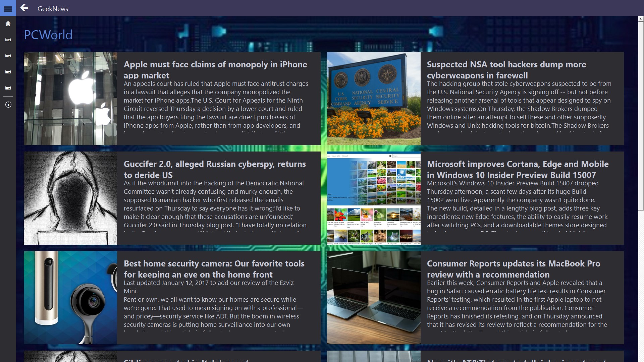Click the two MacBooks photo thumbnail
644x362 pixels.
click(x=374, y=298)
